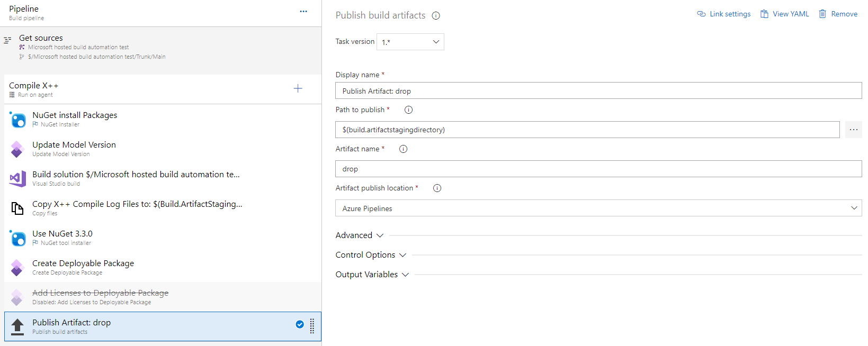The width and height of the screenshot is (868, 346).
Task: Open the Artifact publish location dropdown
Action: click(598, 208)
